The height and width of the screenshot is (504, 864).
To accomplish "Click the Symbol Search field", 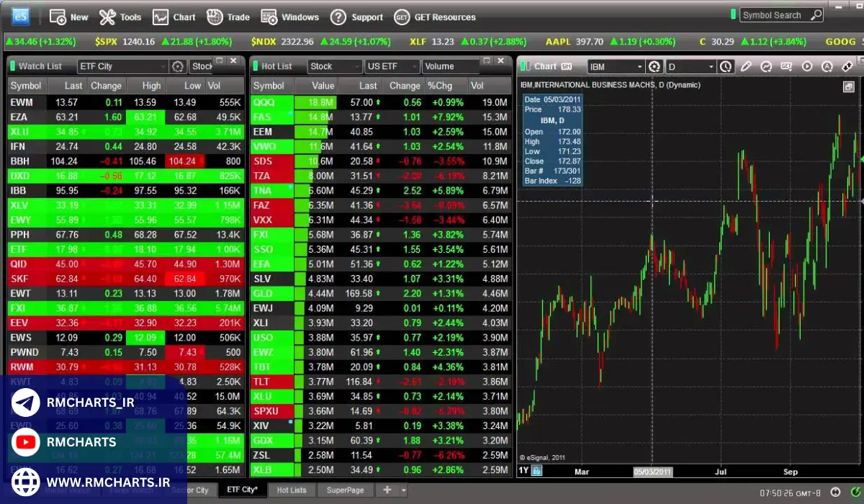I will point(776,15).
